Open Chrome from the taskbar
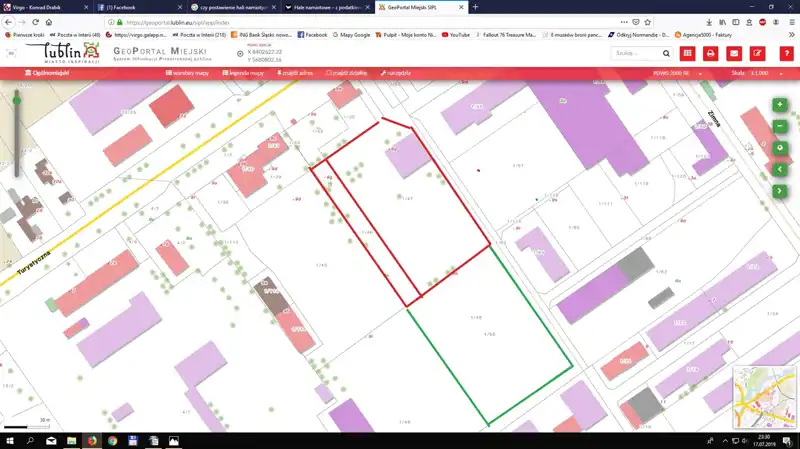The height and width of the screenshot is (449, 800). point(112,441)
